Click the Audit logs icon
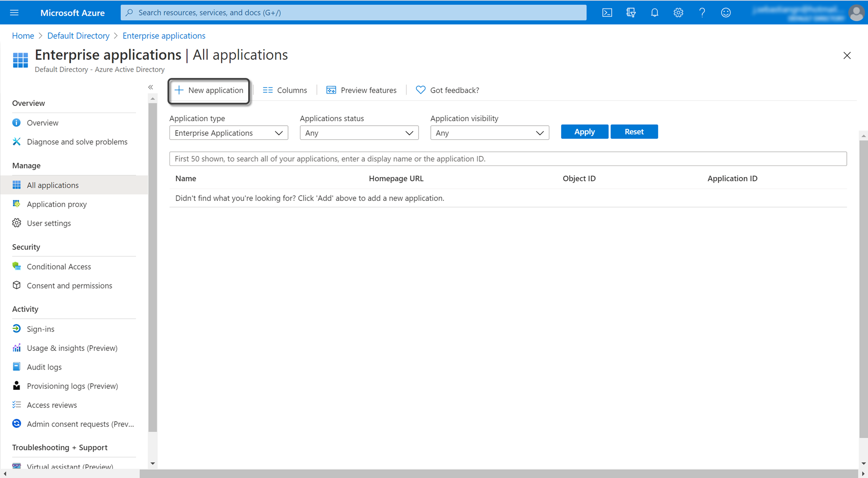868x478 pixels. (17, 367)
